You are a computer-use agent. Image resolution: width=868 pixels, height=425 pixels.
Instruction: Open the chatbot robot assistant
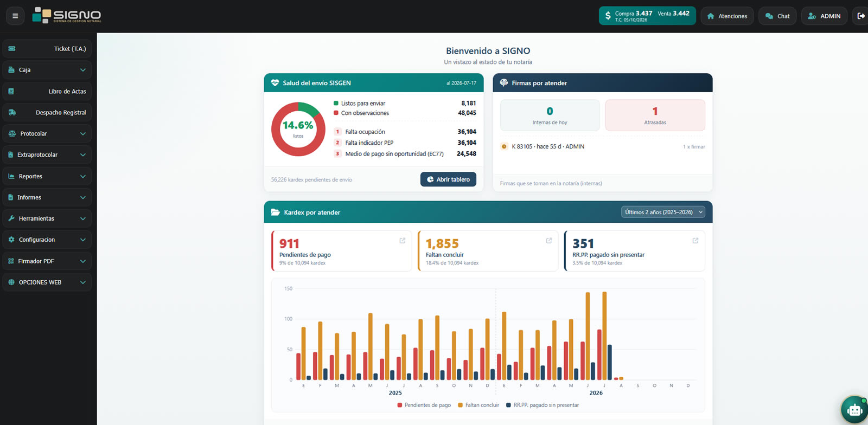[854, 410]
